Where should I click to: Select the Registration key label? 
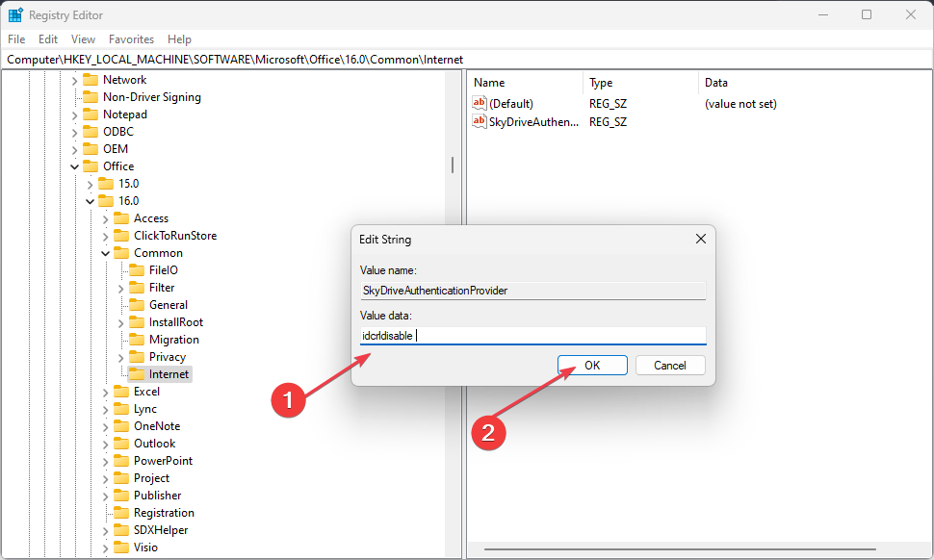pos(164,513)
